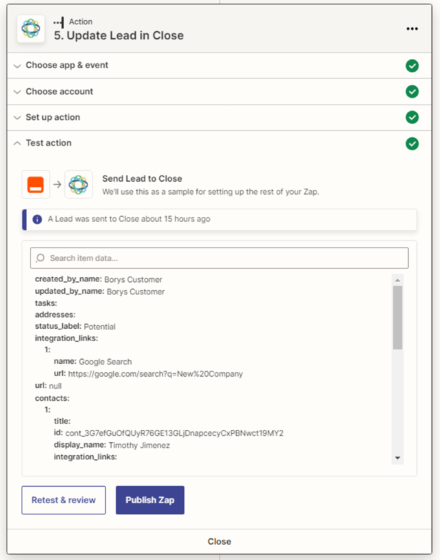
Task: Click the data list scrollbar thumb
Action: [x=398, y=318]
